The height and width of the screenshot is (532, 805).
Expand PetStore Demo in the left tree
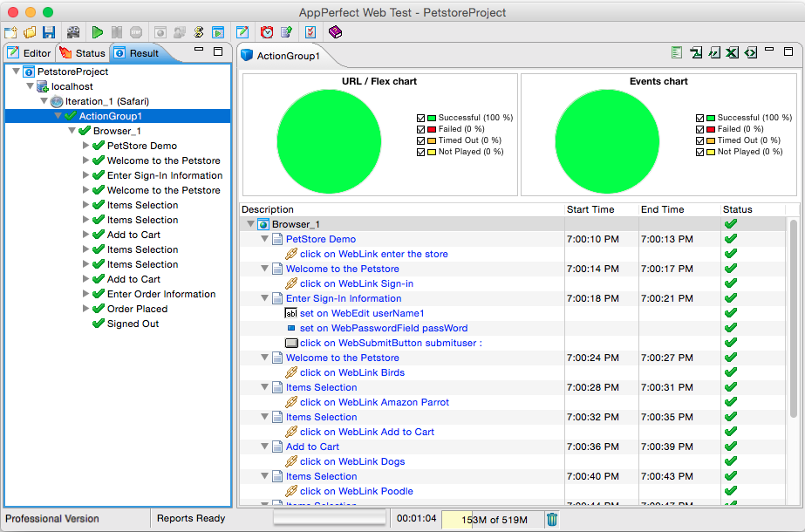(x=85, y=146)
